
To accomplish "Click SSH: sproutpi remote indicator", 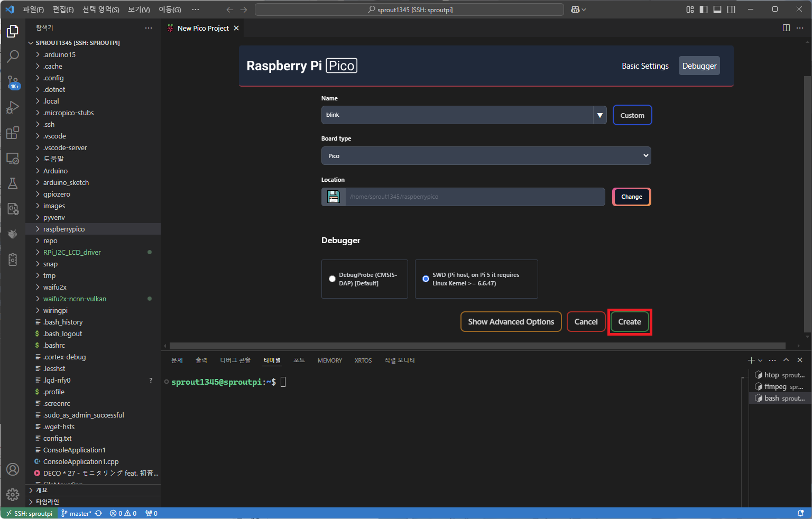I will [29, 513].
